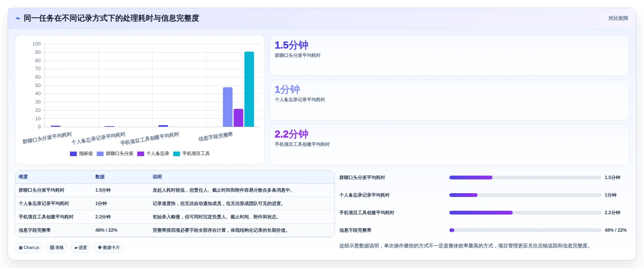Click the 2.2分钟 data card

[x=449, y=144]
